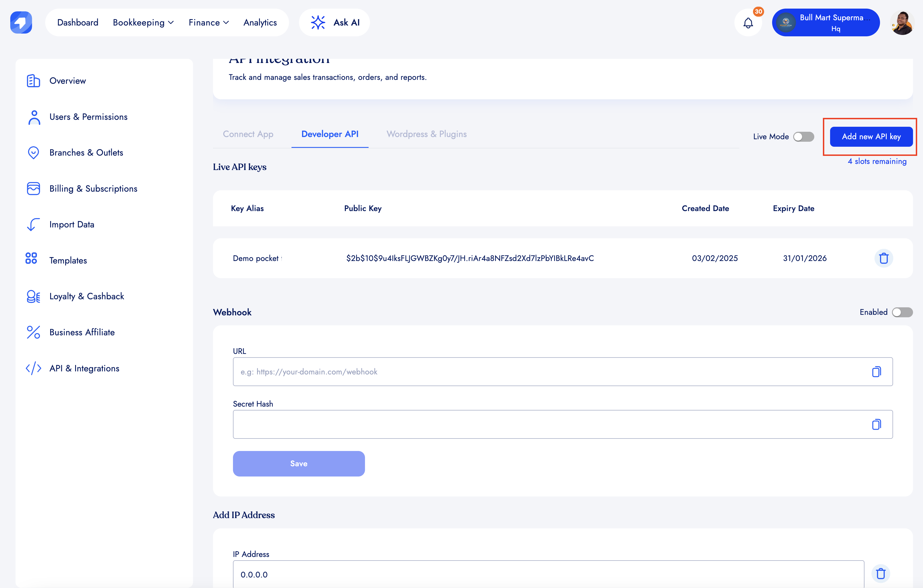Image resolution: width=923 pixels, height=588 pixels.
Task: Open the notifications bell icon
Action: (748, 23)
